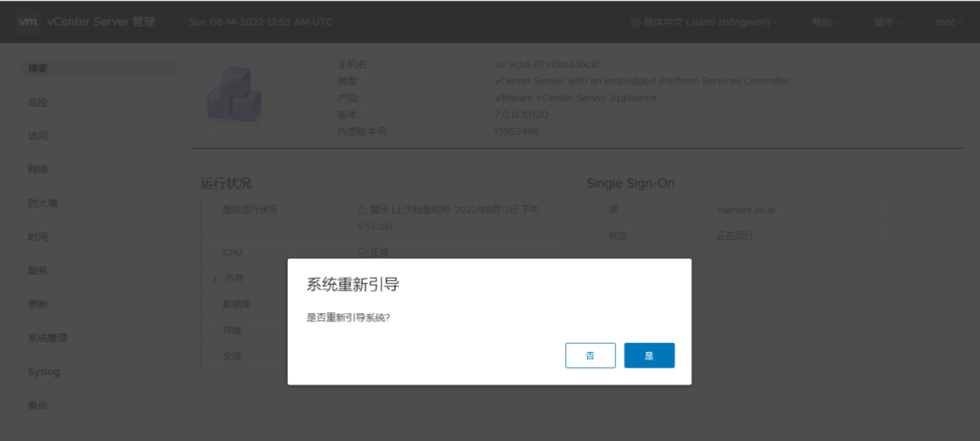Click the build number 15952498
The image size is (980, 441).
click(516, 132)
